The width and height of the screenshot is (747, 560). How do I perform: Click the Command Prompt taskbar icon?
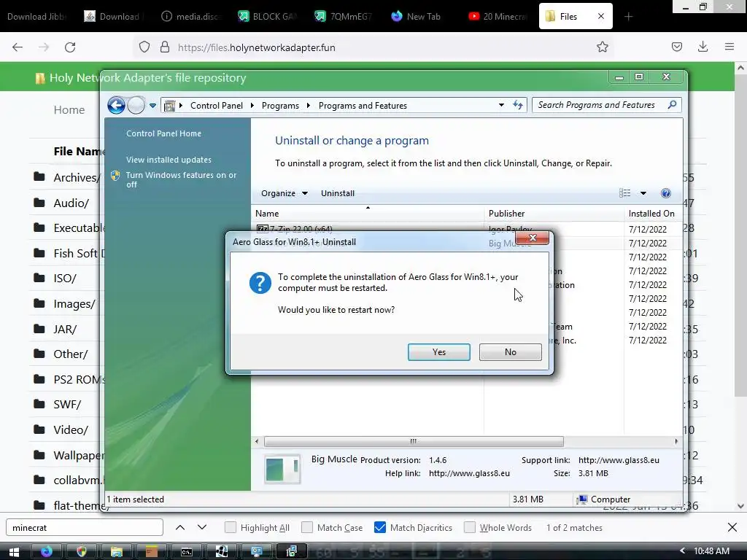[186, 552]
